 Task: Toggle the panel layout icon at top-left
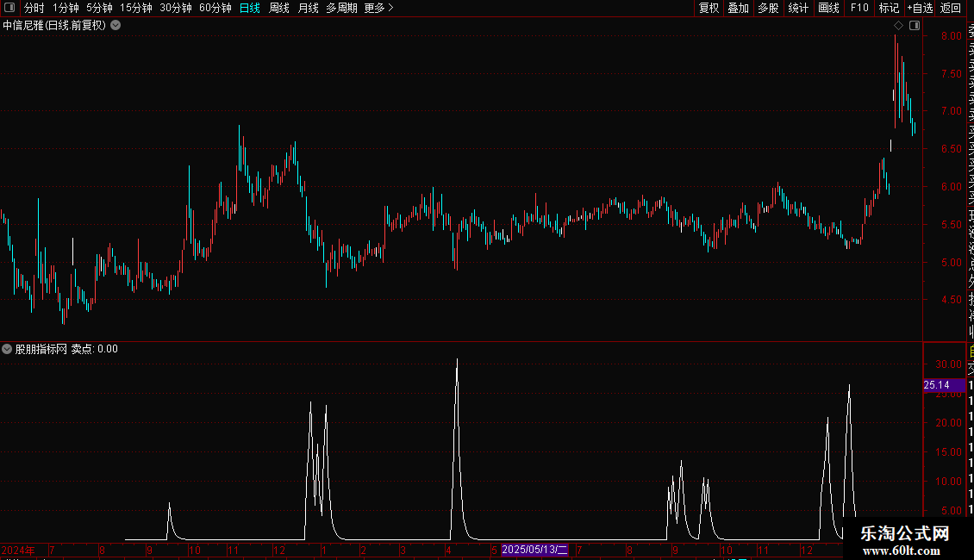point(9,8)
